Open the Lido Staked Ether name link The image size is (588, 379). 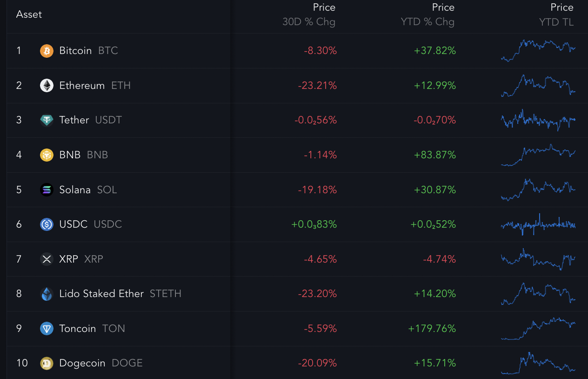point(101,294)
